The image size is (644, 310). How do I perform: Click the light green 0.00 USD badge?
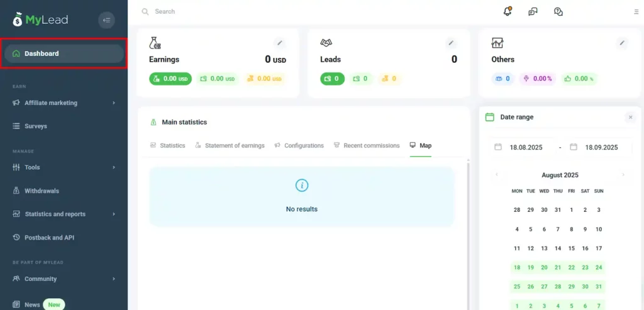(217, 79)
